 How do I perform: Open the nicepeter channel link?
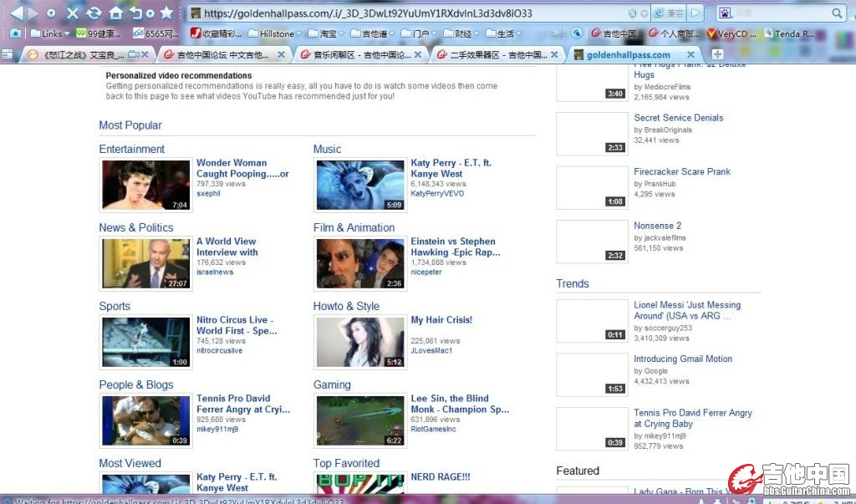426,272
